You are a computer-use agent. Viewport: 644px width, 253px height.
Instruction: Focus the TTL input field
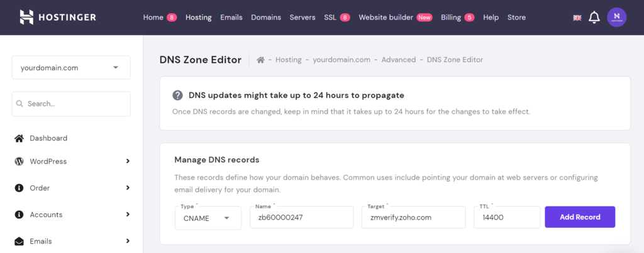(x=507, y=218)
